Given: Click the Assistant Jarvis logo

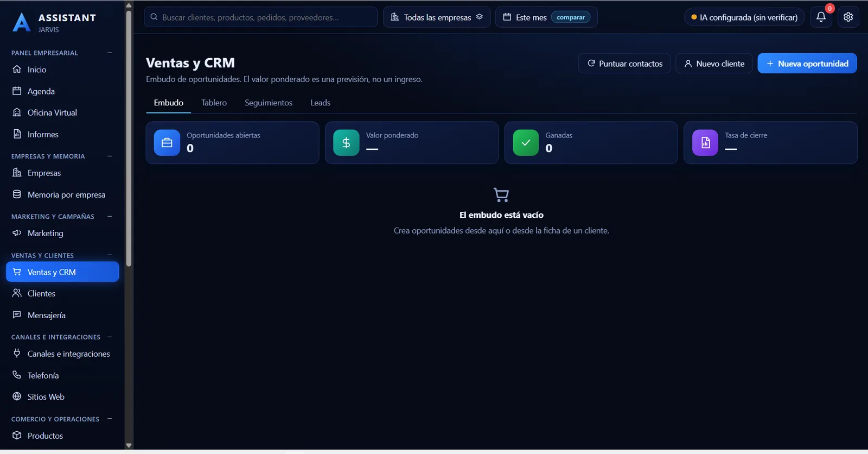Looking at the screenshot, I should tap(54, 23).
